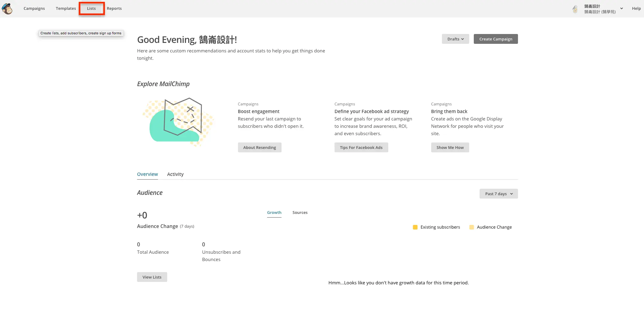Click the MailChimp Freddie logo
Screen dimensions: 644x315
click(7, 9)
